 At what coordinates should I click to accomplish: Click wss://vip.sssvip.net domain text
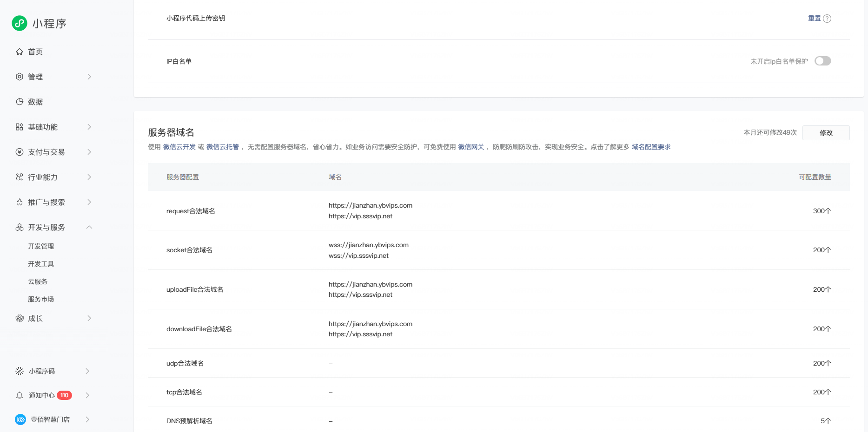click(x=358, y=255)
